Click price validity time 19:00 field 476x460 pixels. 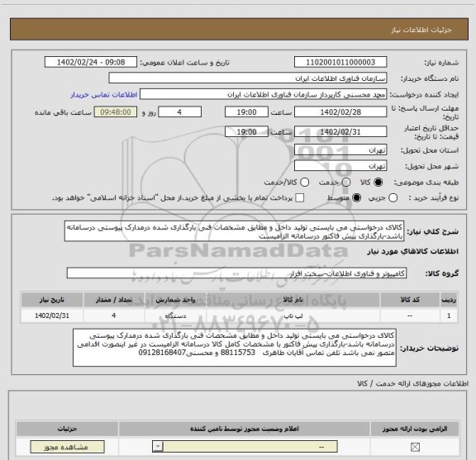pos(246,131)
